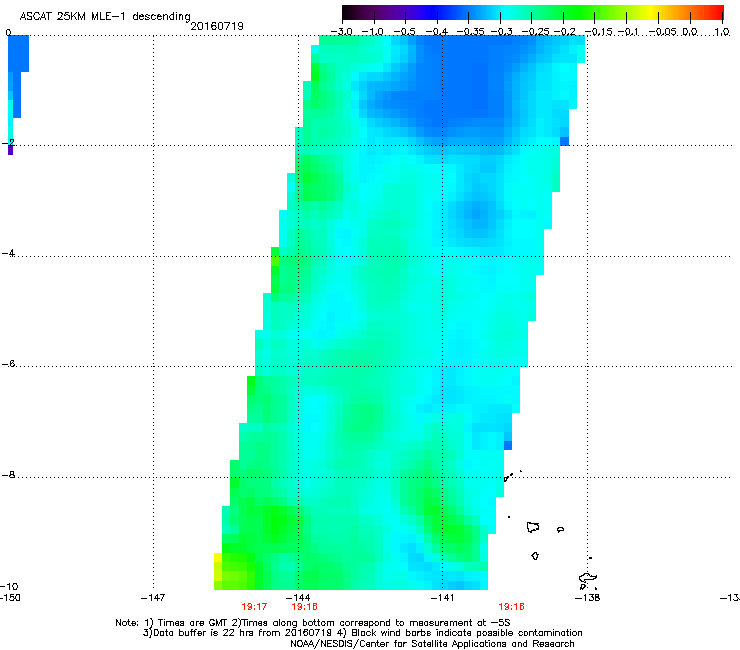This screenshot has width=740, height=650.
Task: Select the -0.5 label on the color scale
Action: [x=404, y=32]
